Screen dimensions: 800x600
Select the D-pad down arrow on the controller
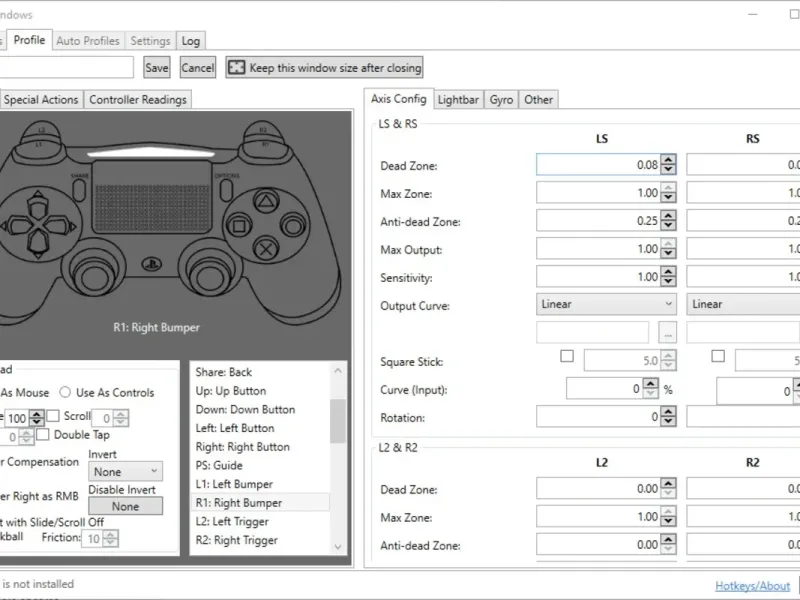38,243
